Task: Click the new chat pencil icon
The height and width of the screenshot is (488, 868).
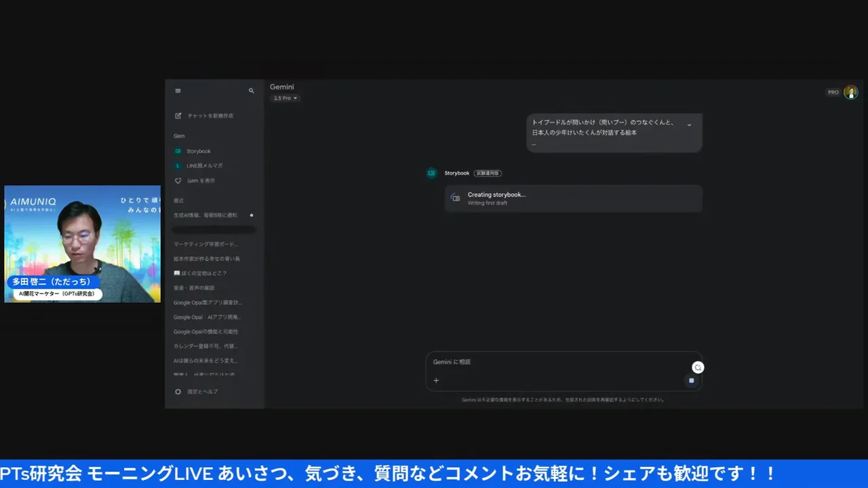Action: (x=178, y=116)
